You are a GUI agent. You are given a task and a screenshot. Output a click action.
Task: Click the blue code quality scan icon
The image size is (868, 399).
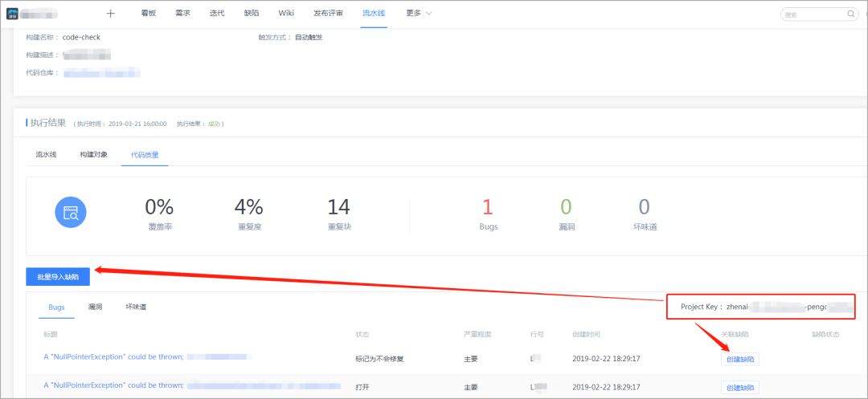70,213
